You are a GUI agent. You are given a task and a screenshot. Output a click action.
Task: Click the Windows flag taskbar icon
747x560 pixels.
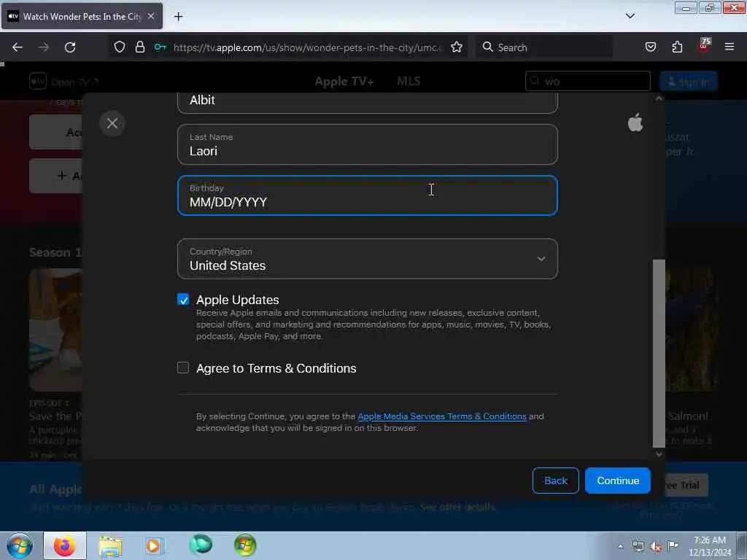(x=245, y=545)
